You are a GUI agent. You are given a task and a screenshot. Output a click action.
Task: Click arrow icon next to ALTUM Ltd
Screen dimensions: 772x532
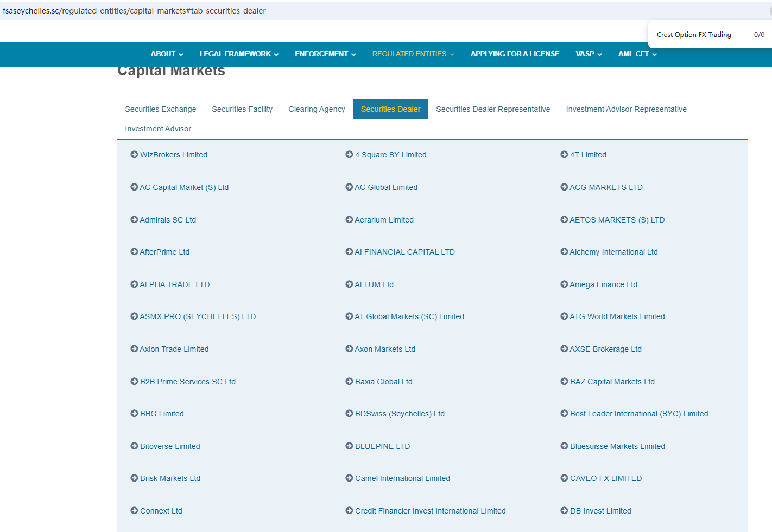pyautogui.click(x=349, y=284)
